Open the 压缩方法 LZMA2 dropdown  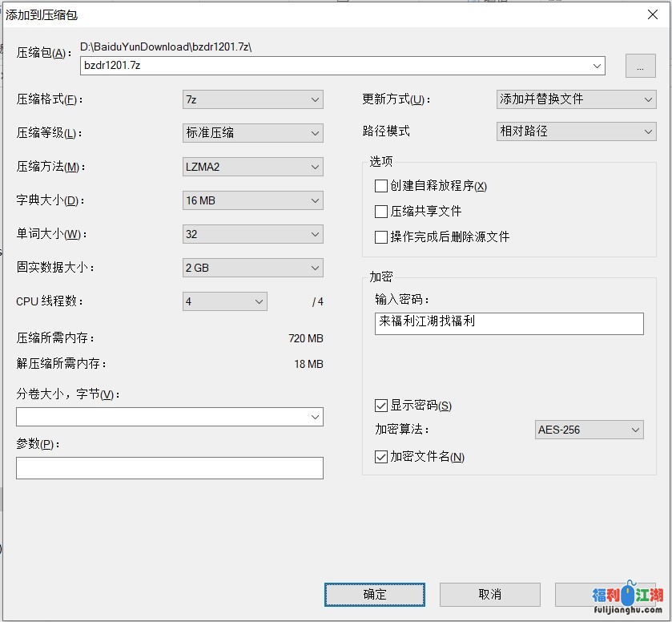click(x=252, y=167)
